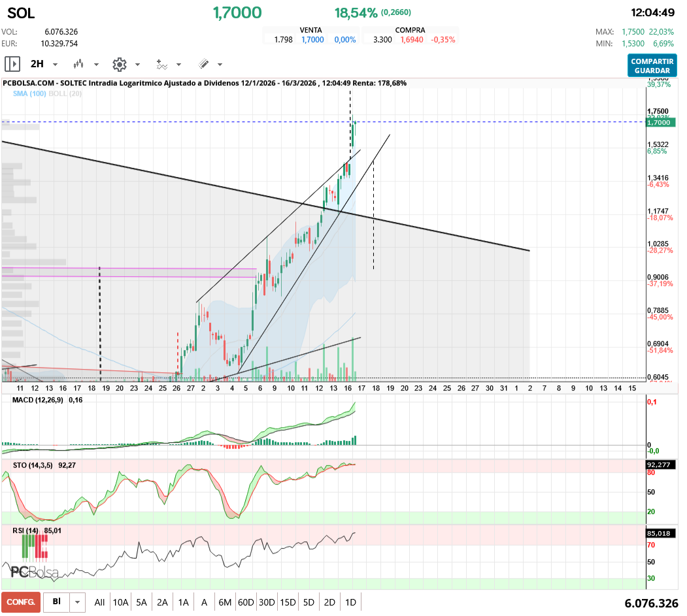Expand the 2H timeframe dropdown

(55, 65)
